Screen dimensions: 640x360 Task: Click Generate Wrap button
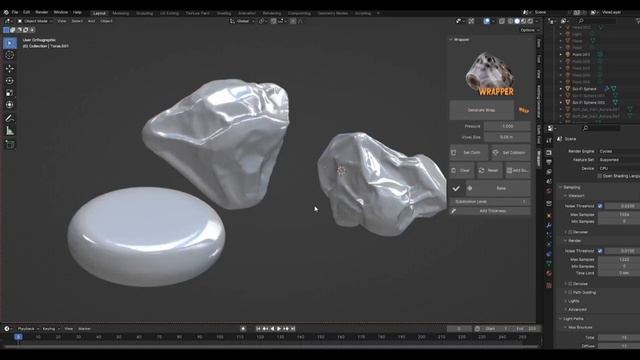point(482,110)
